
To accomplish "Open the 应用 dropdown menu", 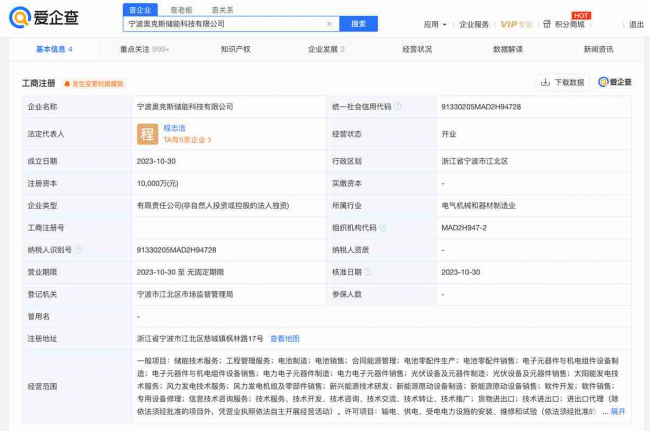I will coord(435,24).
